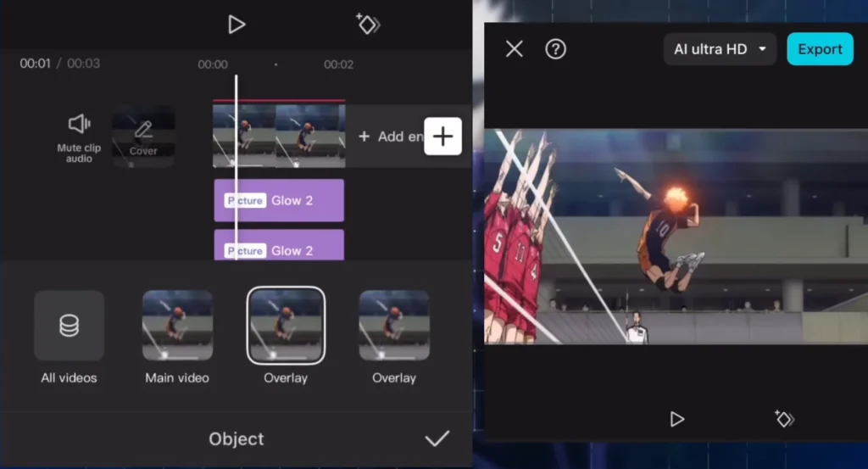
Task: Select the first Picture Glow 2 effect track
Action: (279, 200)
